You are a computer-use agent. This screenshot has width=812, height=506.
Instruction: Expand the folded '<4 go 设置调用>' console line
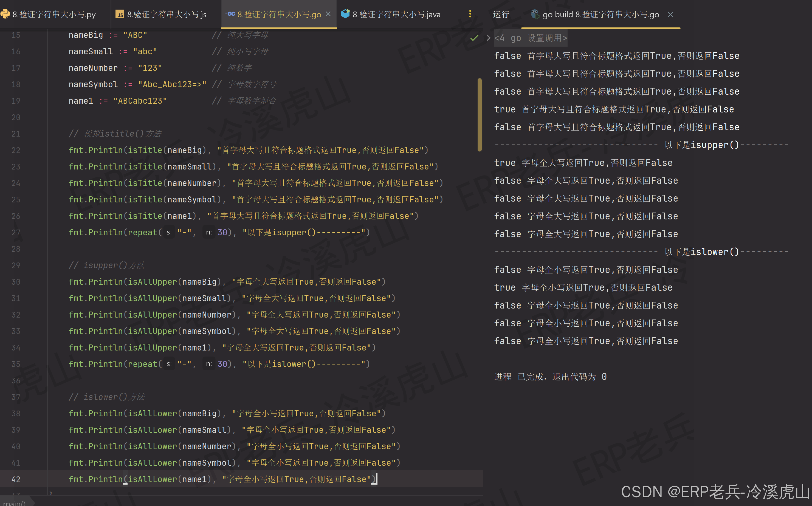pos(531,38)
